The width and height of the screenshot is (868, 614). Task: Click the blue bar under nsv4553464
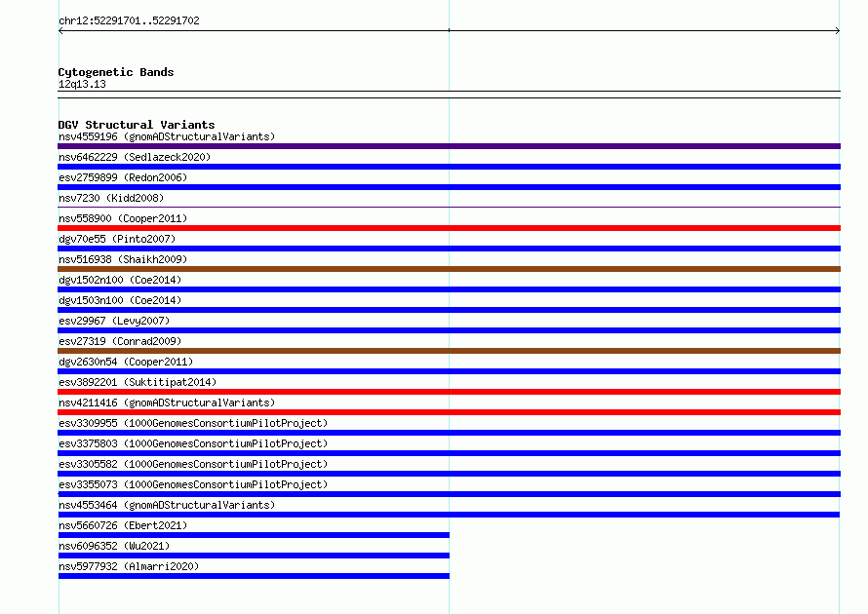[x=449, y=515]
